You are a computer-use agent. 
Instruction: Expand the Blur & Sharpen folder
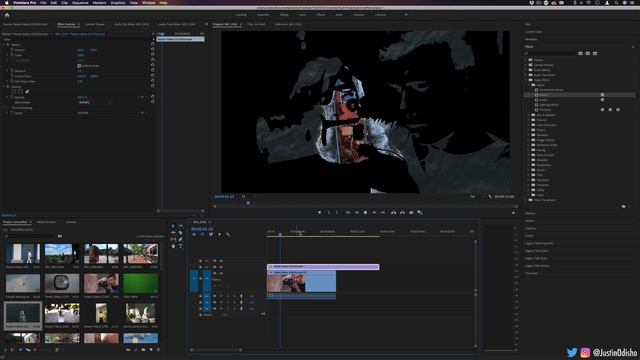click(529, 115)
